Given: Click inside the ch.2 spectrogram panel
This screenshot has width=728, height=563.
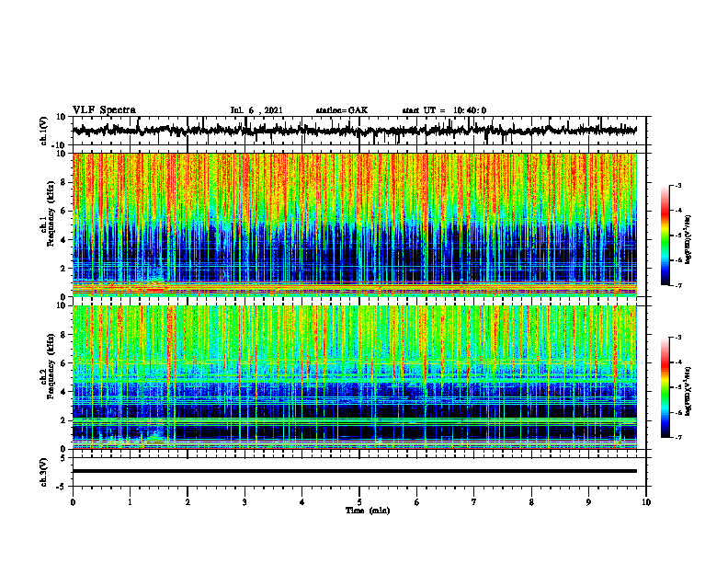Looking at the screenshot, I should (x=354, y=377).
